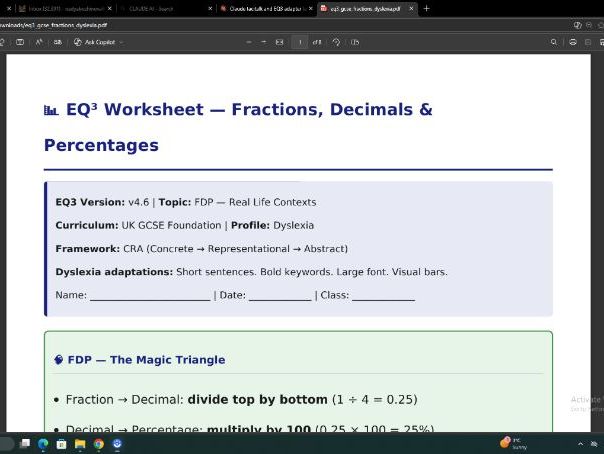The image size is (604, 454).
Task: Click the Name blank line field
Action: pyautogui.click(x=150, y=296)
